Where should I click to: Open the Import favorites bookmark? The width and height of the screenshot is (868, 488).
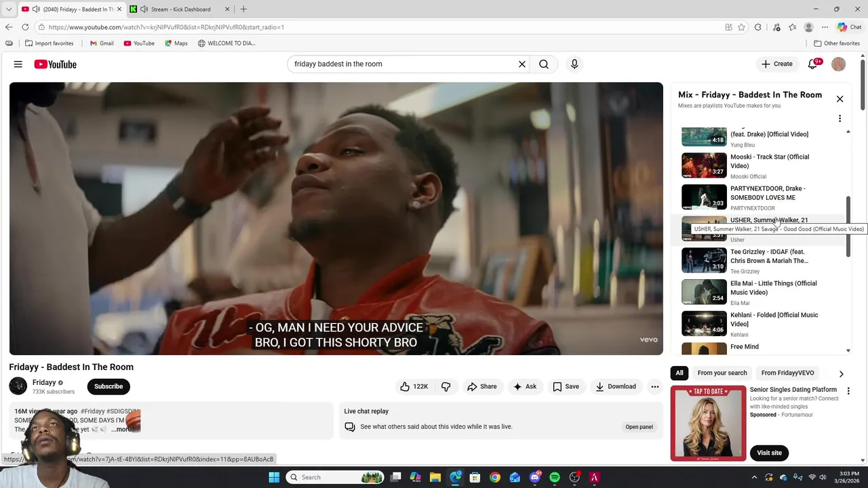[x=49, y=43]
